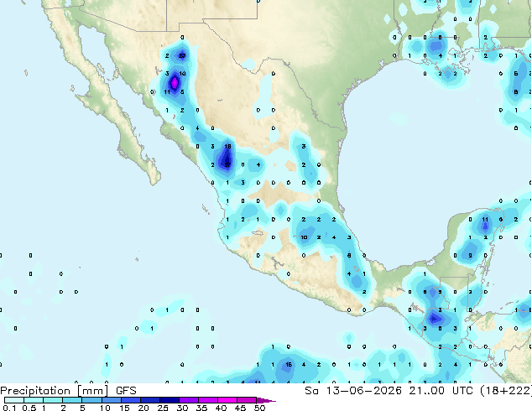The height and width of the screenshot is (411, 532).
Task: Click the "21..00 UTC" time text
Action: 441,391
